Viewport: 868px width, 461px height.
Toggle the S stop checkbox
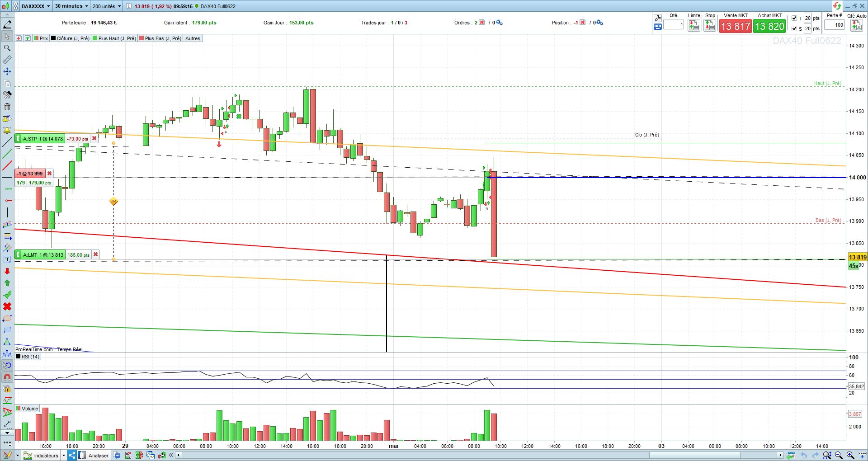pos(794,28)
